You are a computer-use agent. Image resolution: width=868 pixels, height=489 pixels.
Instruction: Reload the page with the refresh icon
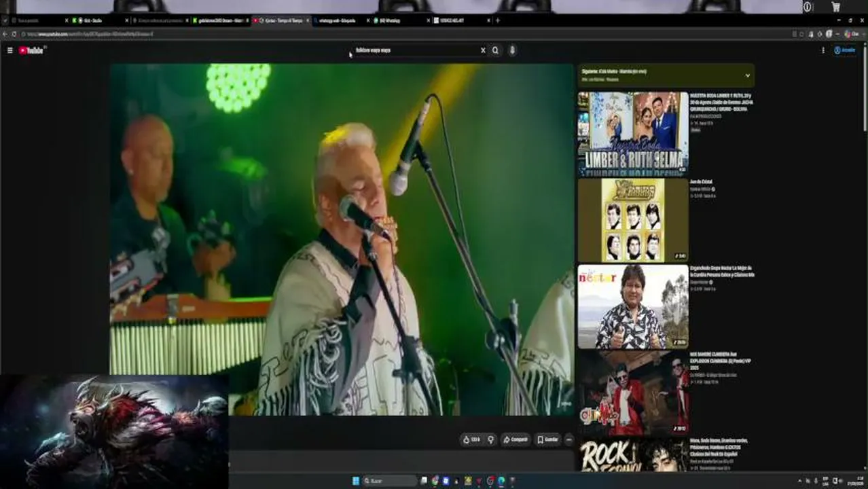(x=14, y=34)
